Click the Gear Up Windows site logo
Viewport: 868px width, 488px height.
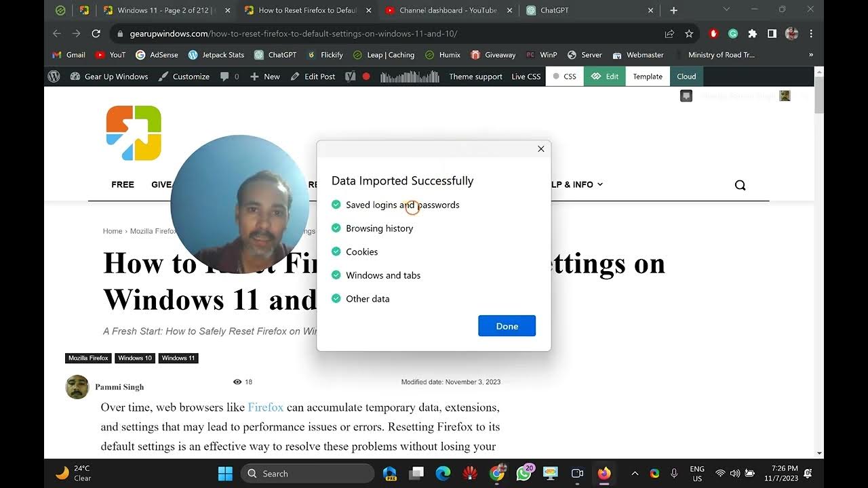(134, 133)
